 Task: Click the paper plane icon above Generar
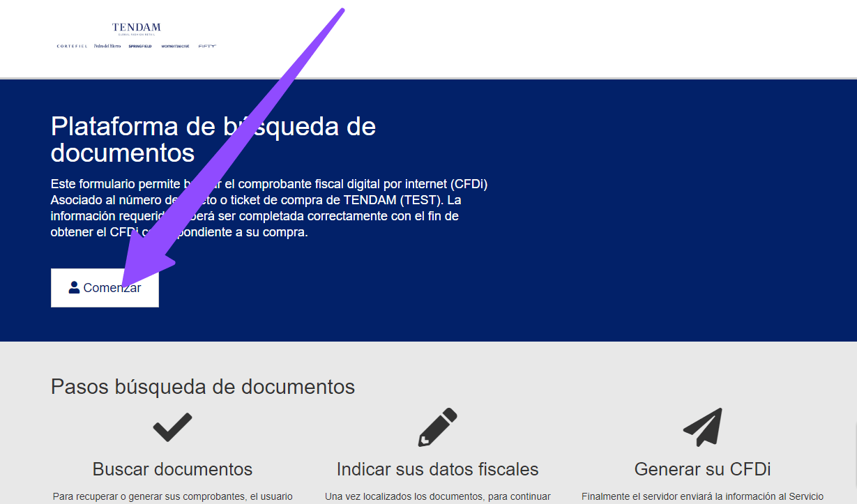click(702, 427)
